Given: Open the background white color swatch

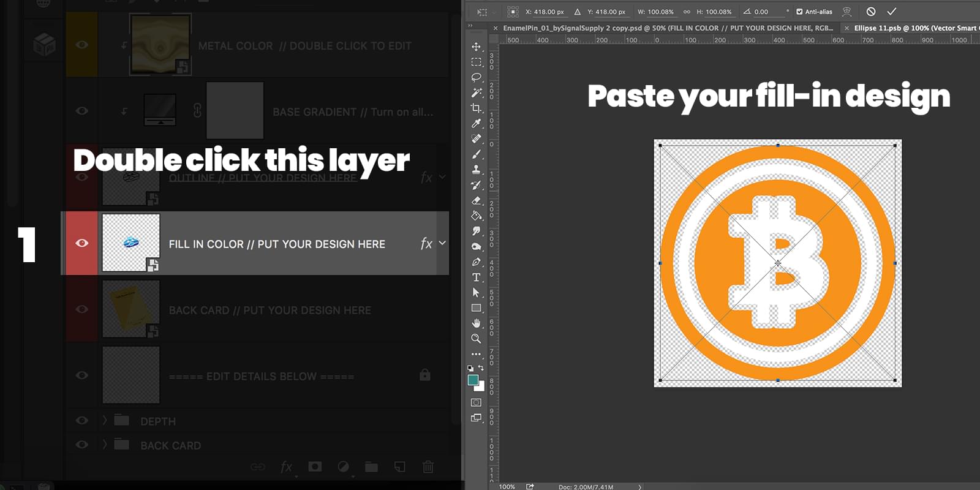Looking at the screenshot, I should 481,387.
